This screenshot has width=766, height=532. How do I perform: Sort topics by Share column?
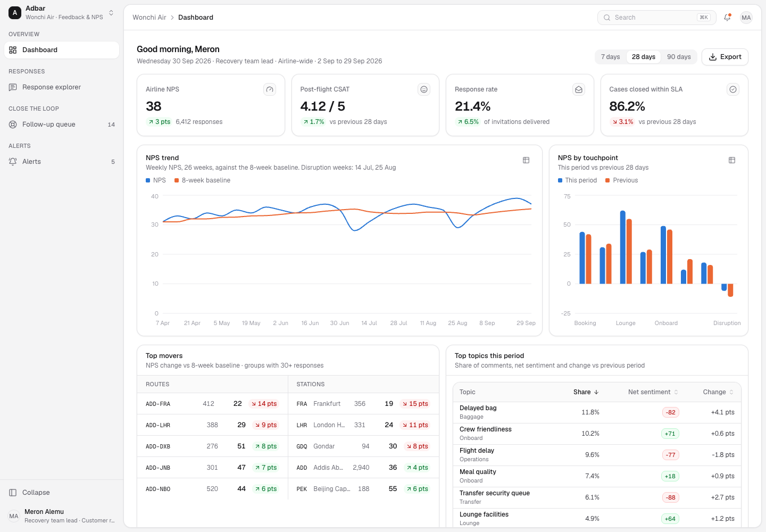coord(586,392)
